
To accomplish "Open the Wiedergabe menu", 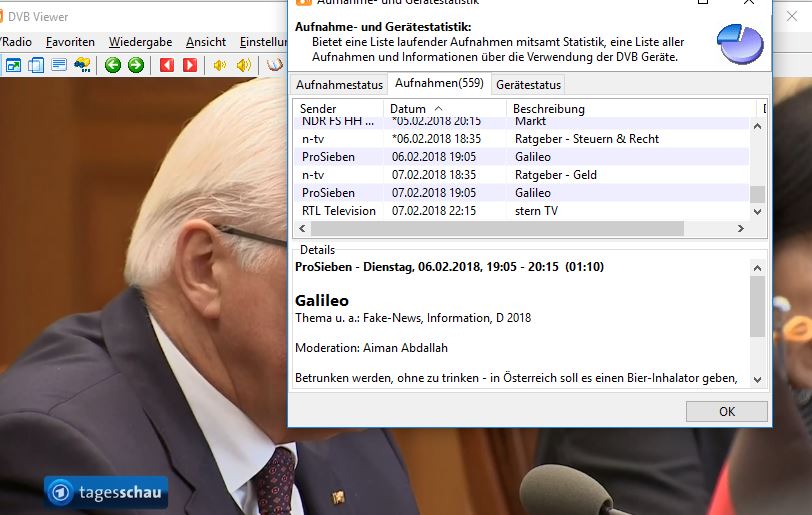I will 140,42.
